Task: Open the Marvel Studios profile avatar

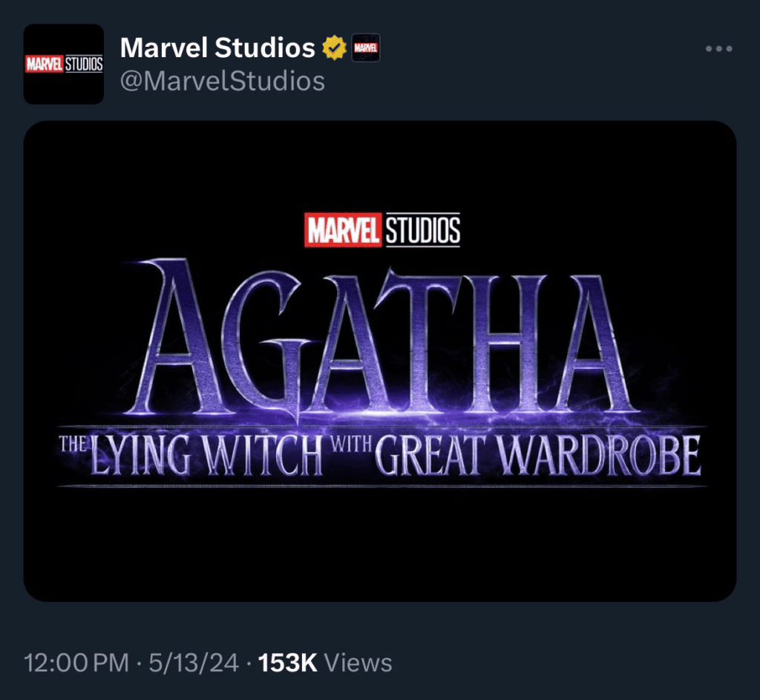Action: click(x=64, y=64)
